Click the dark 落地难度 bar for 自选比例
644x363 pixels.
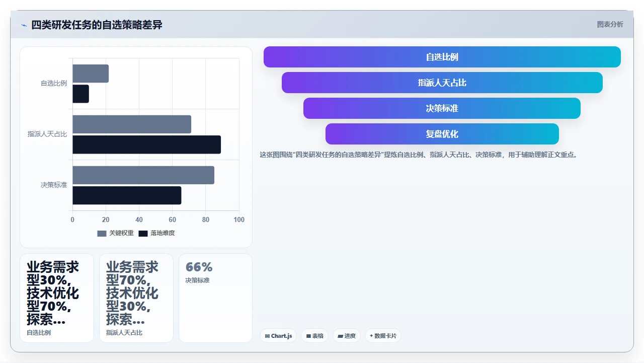[x=80, y=94]
